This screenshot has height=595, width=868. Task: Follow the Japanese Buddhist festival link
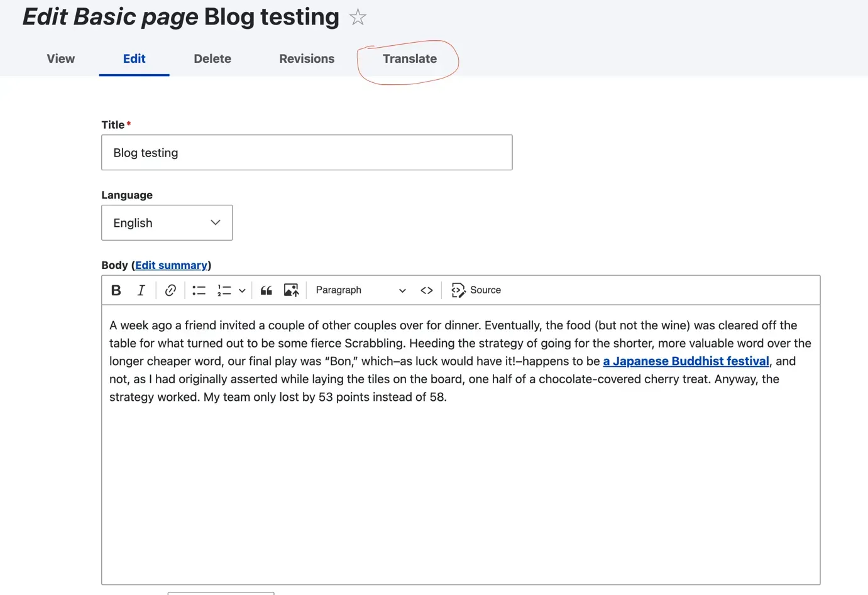click(x=686, y=361)
